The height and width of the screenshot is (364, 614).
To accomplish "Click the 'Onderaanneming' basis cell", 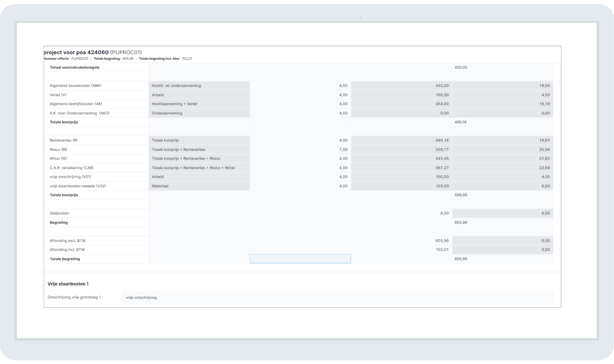I will (x=199, y=113).
